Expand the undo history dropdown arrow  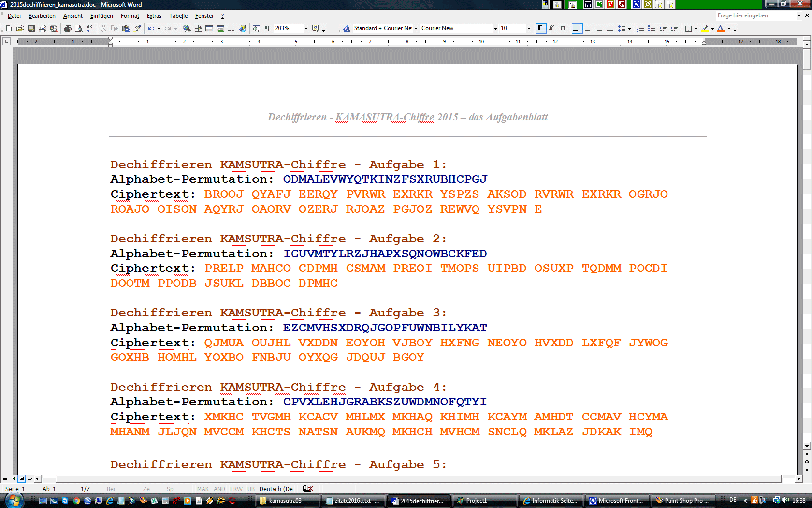coord(159,29)
